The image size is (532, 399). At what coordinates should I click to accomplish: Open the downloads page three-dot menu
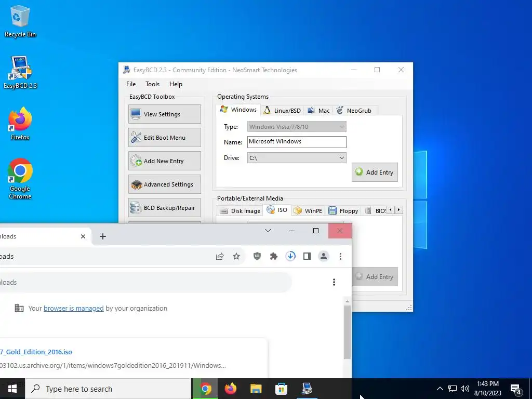tap(334, 282)
